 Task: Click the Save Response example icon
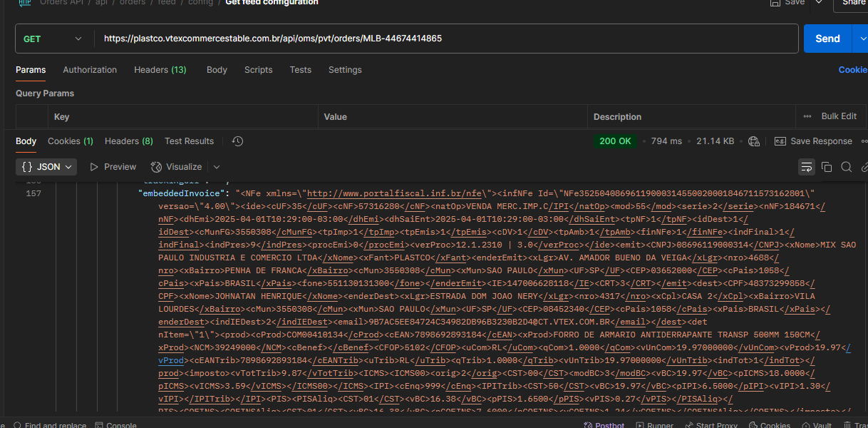click(x=780, y=141)
